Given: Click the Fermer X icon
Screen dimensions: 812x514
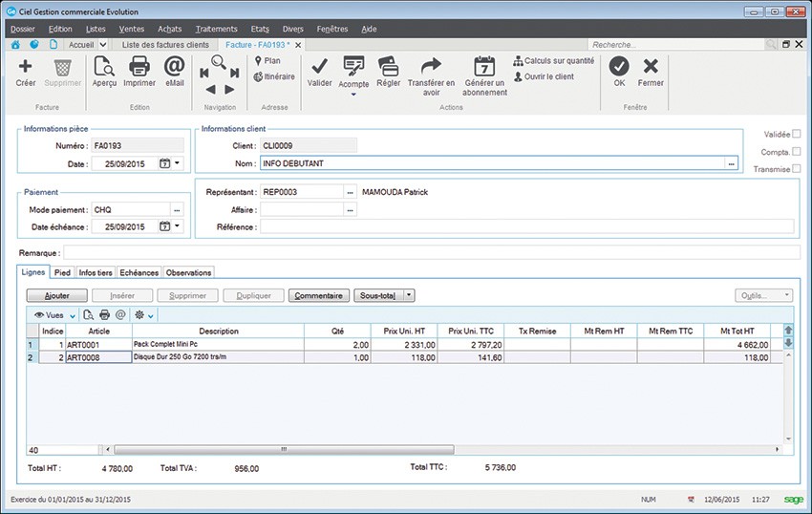Looking at the screenshot, I should click(x=651, y=67).
